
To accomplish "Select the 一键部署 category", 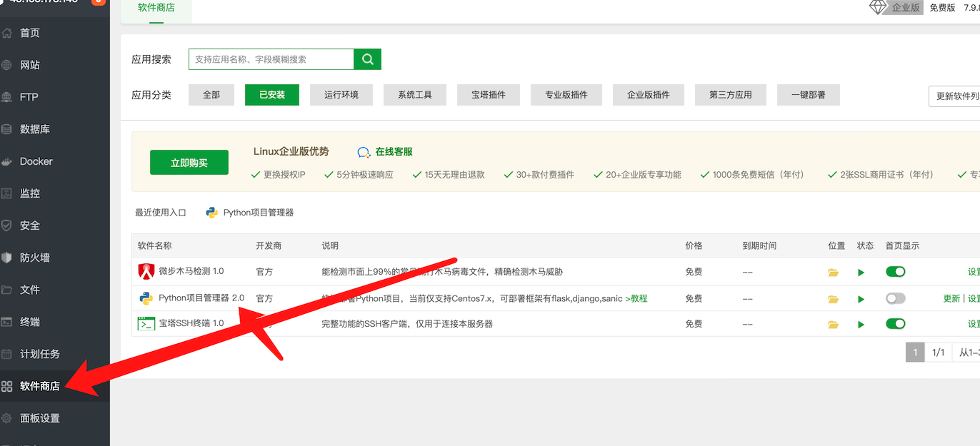I will [x=808, y=94].
